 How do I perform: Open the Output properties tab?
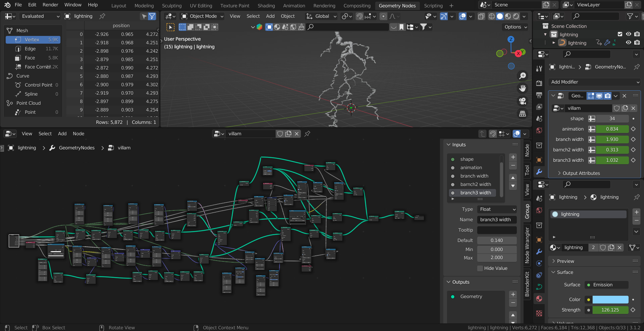539,95
